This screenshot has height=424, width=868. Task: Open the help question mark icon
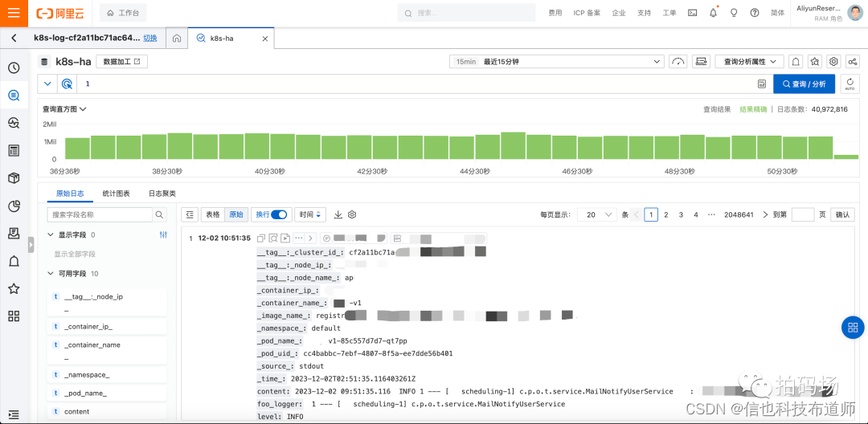754,13
